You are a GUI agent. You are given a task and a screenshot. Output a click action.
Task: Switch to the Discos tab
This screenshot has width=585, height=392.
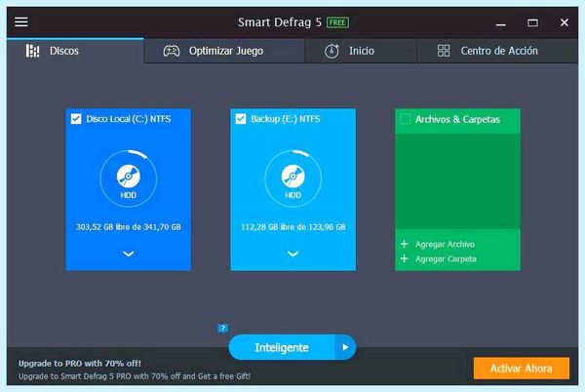pyautogui.click(x=75, y=51)
